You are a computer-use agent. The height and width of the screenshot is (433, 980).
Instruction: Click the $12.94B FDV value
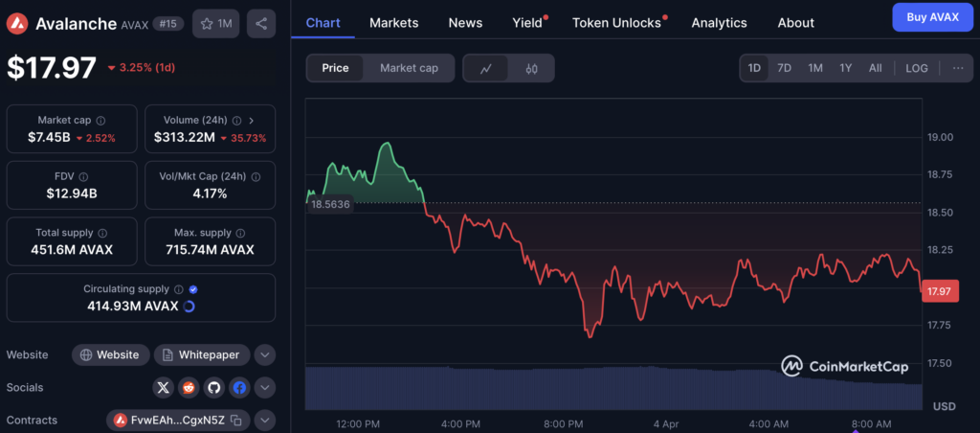tap(72, 194)
